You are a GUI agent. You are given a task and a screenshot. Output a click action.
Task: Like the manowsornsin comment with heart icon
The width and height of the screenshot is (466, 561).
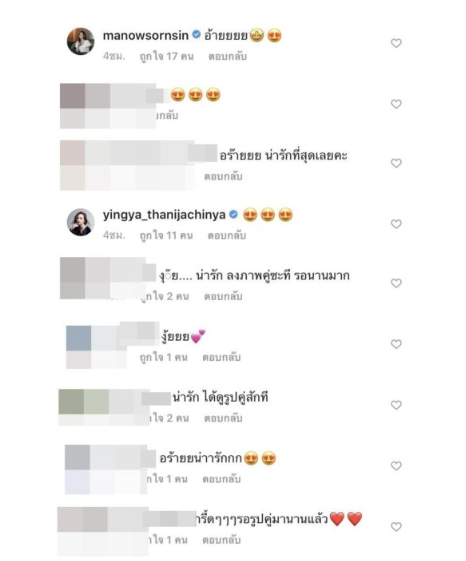tap(396, 43)
